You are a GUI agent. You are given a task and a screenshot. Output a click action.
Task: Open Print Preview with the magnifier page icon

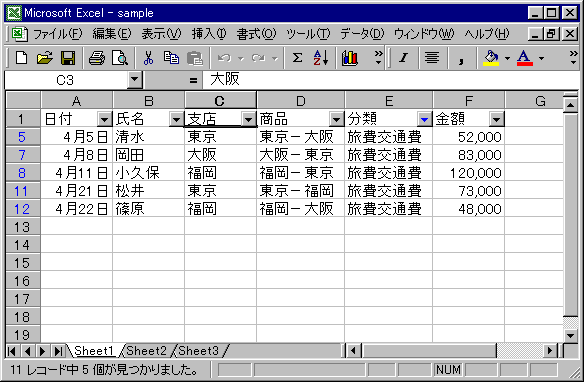point(120,58)
